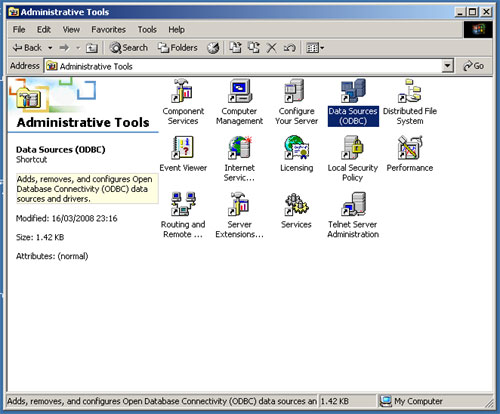Open the Favorites menu
Viewport: 500px width, 414px height.
click(108, 30)
